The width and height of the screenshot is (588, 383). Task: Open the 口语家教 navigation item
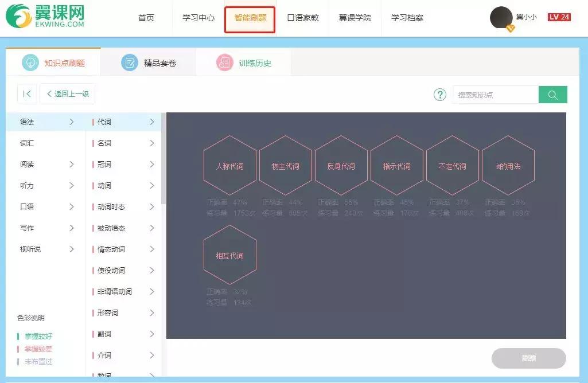click(302, 17)
